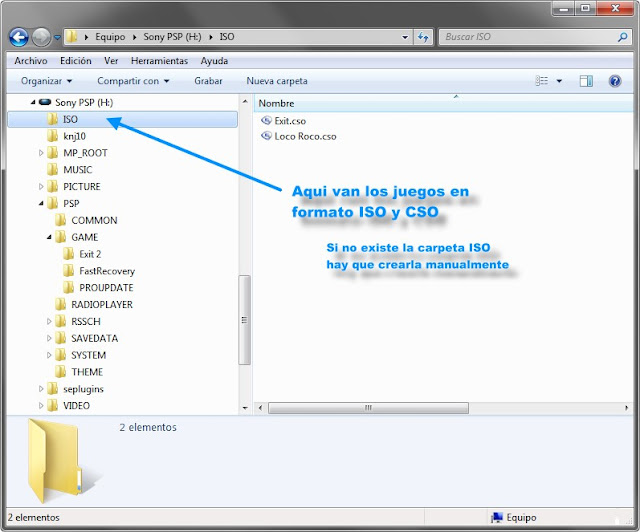Click the Grabar toolbar button

point(208,81)
